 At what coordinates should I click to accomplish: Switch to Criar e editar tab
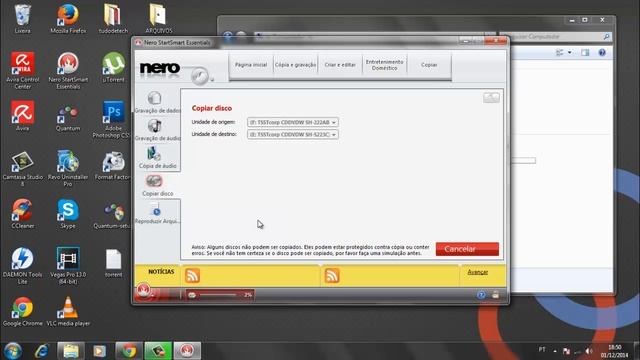coord(340,65)
